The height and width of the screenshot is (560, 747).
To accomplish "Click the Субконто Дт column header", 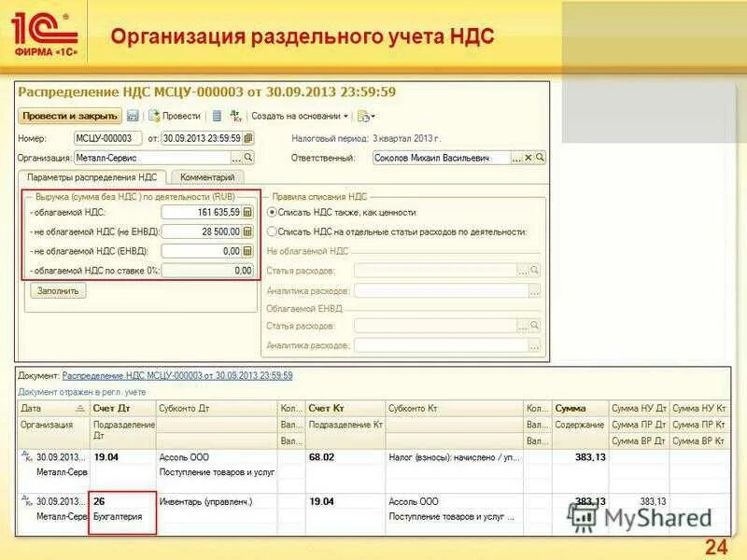I will pyautogui.click(x=217, y=408).
